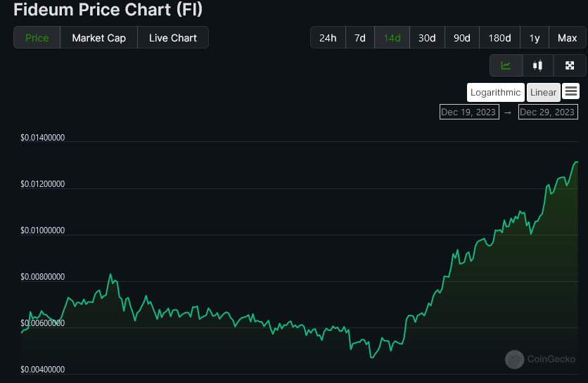Screen dimensions: 588x383
Task: Click the $0.00400000 axis label
Action: (42, 370)
